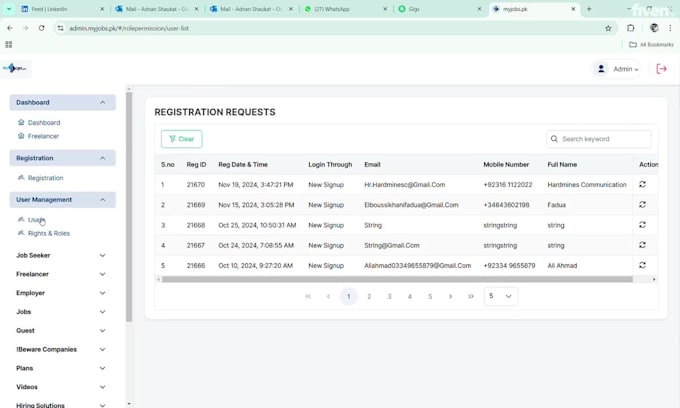Click the Email column header

[x=372, y=165]
